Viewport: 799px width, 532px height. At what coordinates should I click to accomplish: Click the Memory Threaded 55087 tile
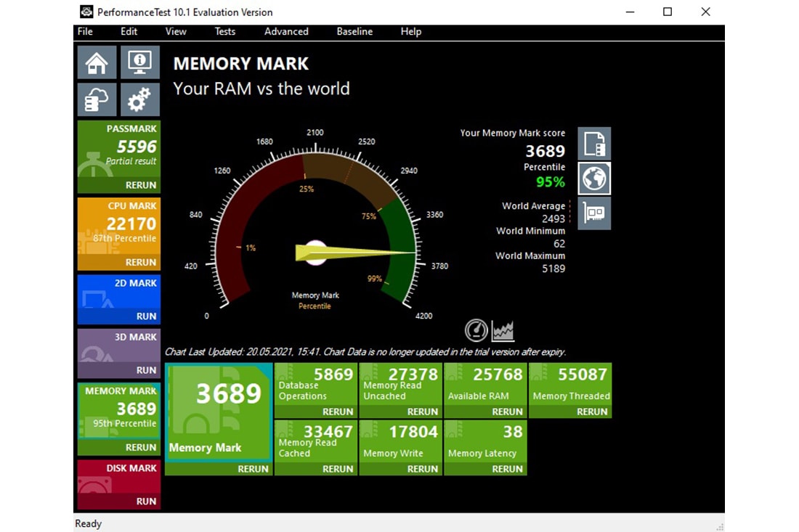[570, 385]
